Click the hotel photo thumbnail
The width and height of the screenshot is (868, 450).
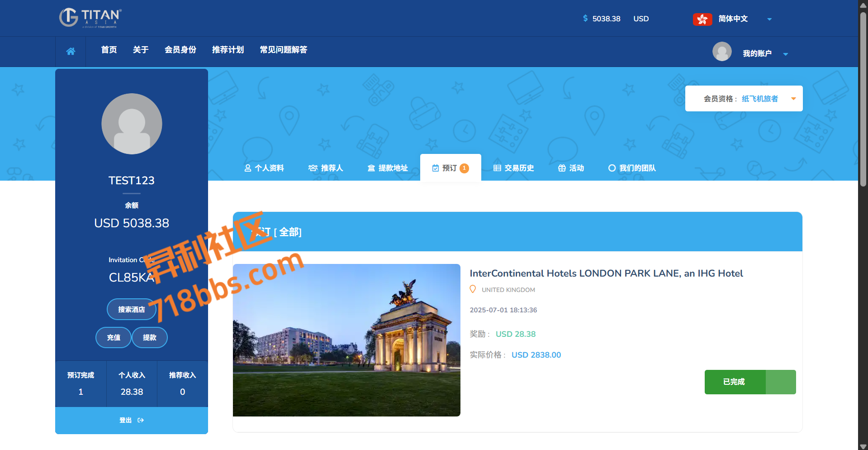coord(346,340)
